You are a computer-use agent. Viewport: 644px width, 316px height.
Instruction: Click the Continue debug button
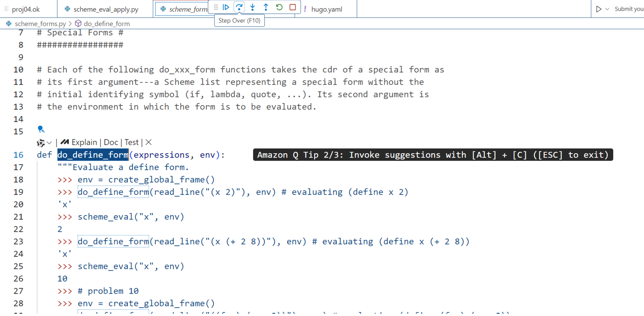(x=226, y=7)
